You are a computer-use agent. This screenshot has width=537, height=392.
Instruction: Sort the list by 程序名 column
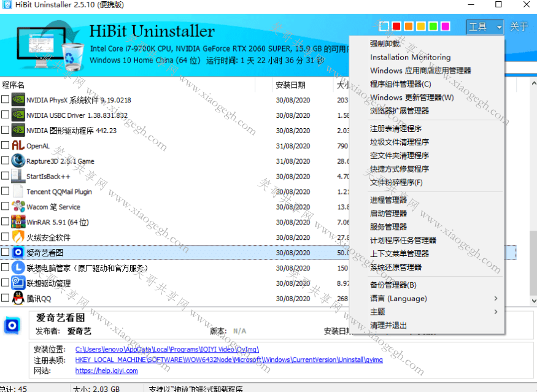(x=128, y=85)
